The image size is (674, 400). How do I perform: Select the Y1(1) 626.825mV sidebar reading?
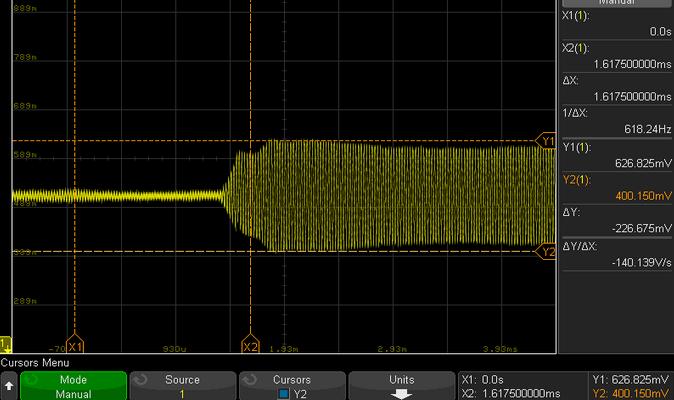click(616, 155)
